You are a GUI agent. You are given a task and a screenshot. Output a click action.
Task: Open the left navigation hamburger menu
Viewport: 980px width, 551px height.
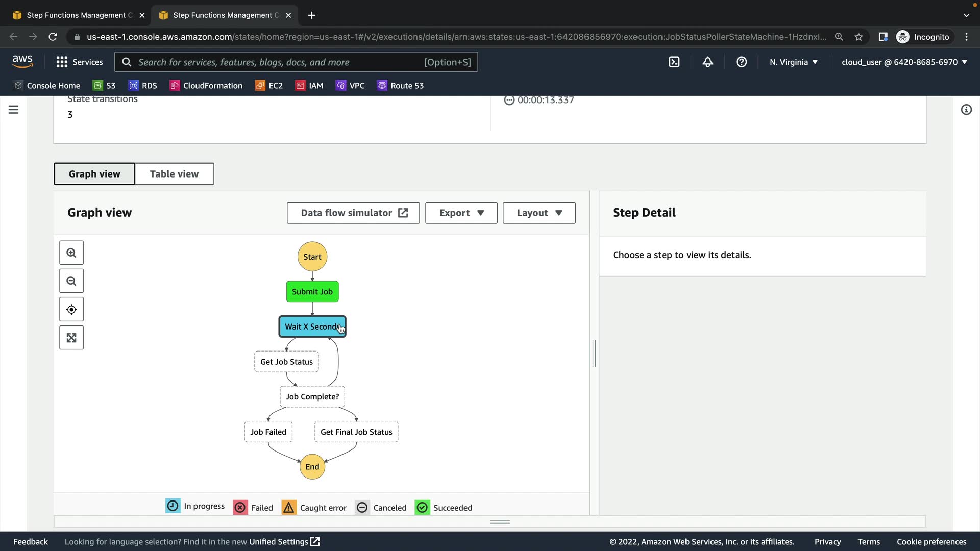(14, 110)
